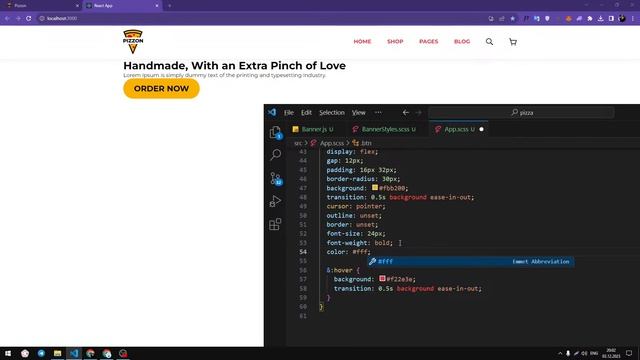
Task: Open Telegram from the taskbar
Action: pyautogui.click(x=41, y=353)
